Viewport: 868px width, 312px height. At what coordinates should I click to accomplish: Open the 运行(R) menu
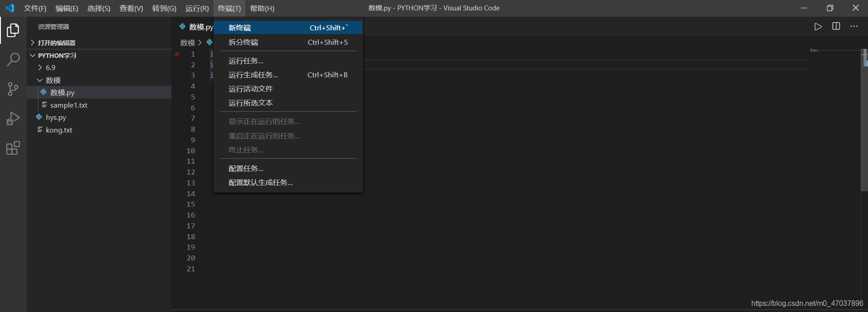click(197, 8)
